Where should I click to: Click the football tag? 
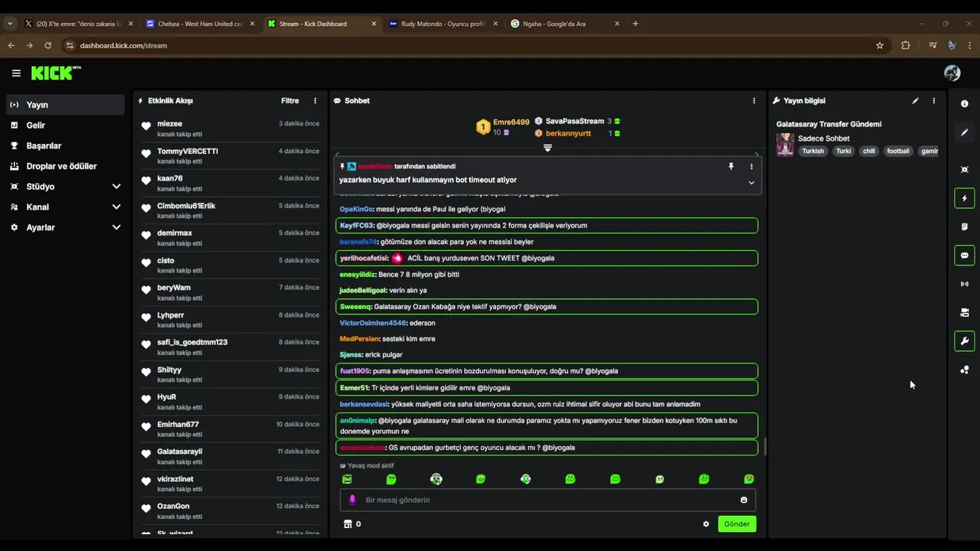point(898,151)
